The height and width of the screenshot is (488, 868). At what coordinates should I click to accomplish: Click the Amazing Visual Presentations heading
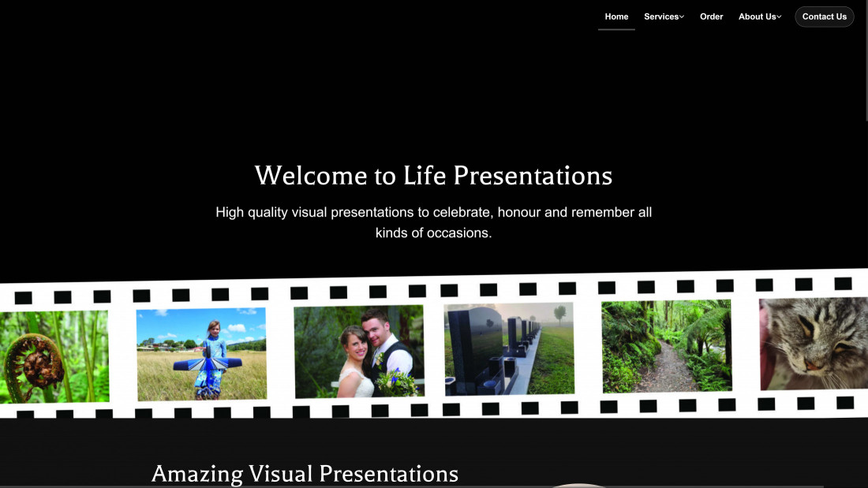coord(305,473)
